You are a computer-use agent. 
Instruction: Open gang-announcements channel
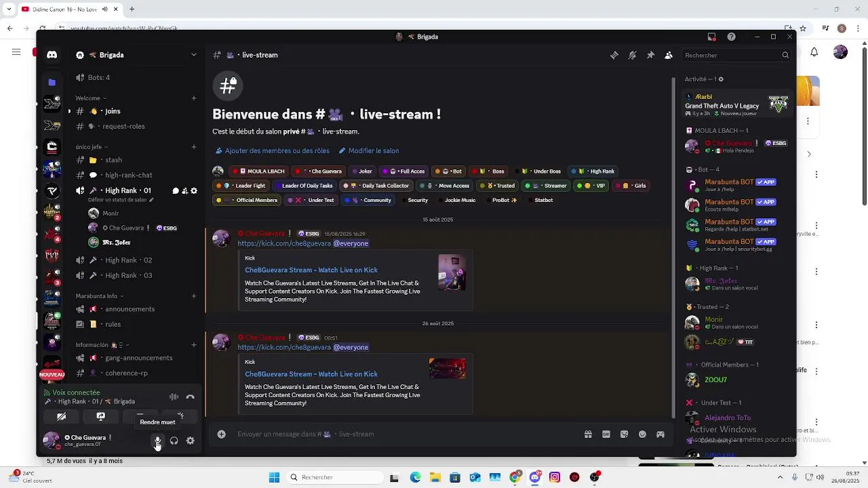(x=134, y=358)
